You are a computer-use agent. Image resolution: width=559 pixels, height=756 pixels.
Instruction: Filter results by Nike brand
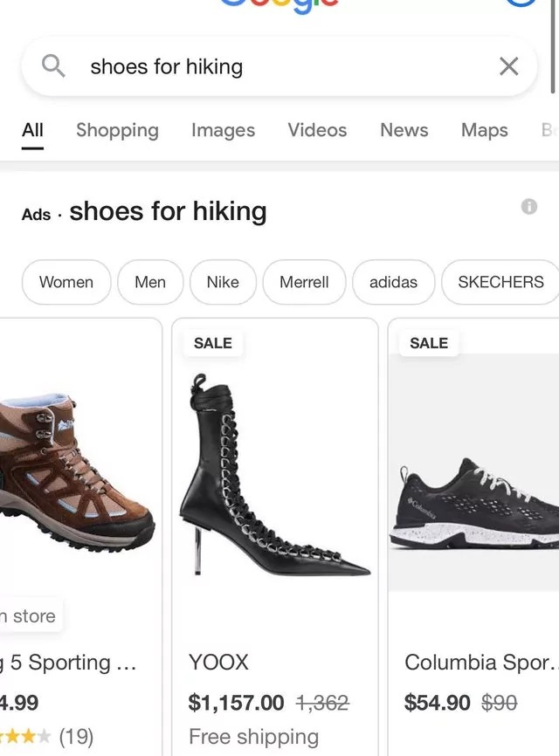coord(223,282)
